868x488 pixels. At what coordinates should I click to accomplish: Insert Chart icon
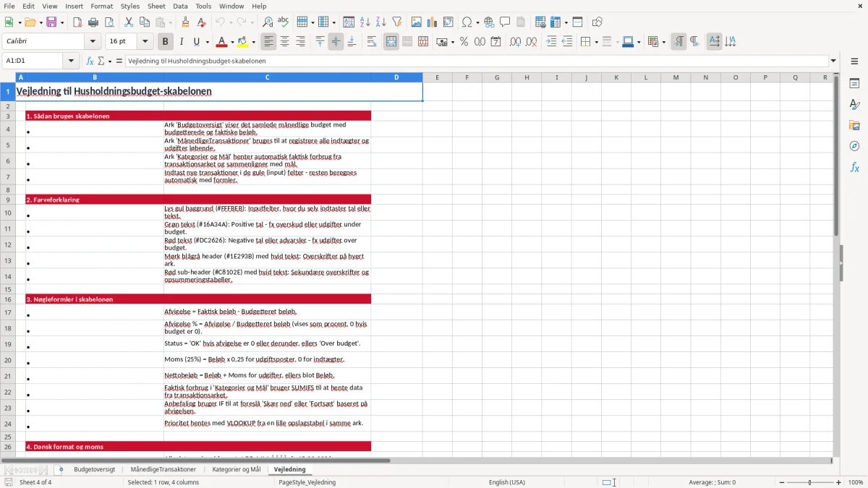click(433, 22)
